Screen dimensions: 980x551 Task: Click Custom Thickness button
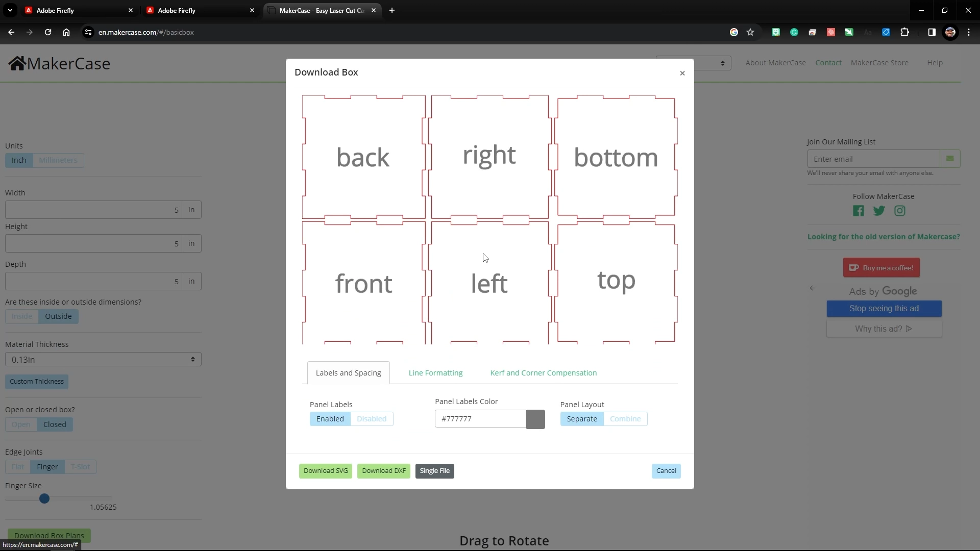[x=37, y=382]
